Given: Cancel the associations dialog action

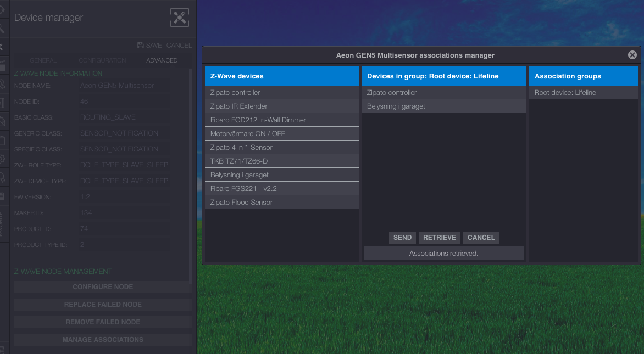Looking at the screenshot, I should pos(481,238).
